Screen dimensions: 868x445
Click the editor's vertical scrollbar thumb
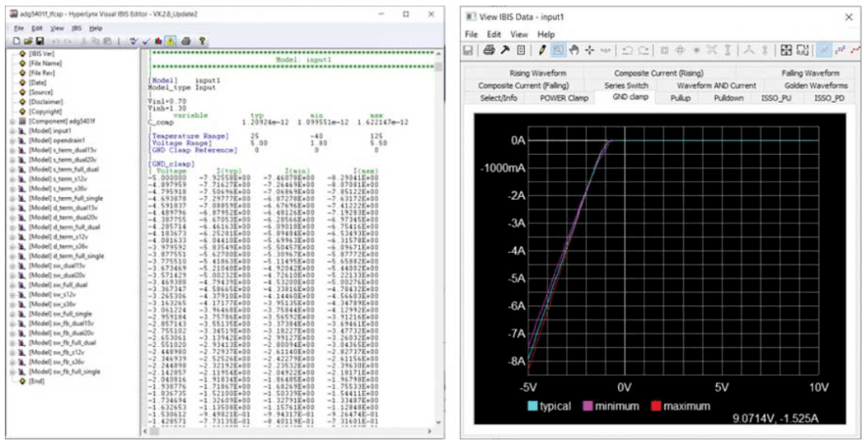pos(439,67)
